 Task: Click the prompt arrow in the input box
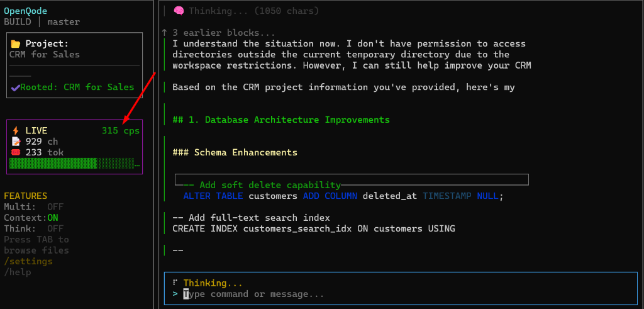pos(175,294)
